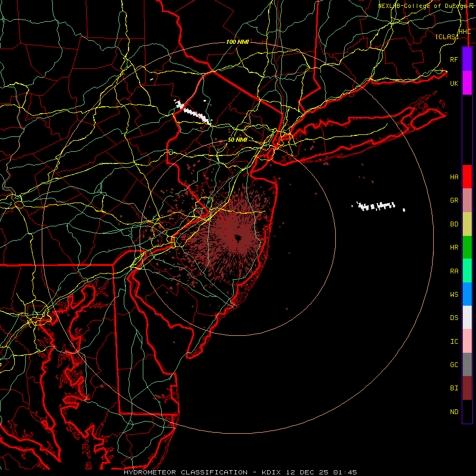Click the DS legend label
Image resolution: width=476 pixels, height=476 pixels.
coord(454,318)
